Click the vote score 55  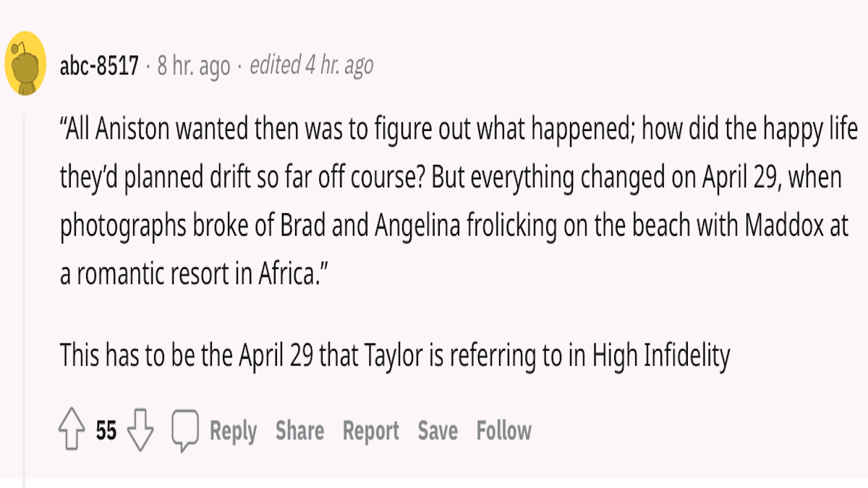click(x=106, y=432)
